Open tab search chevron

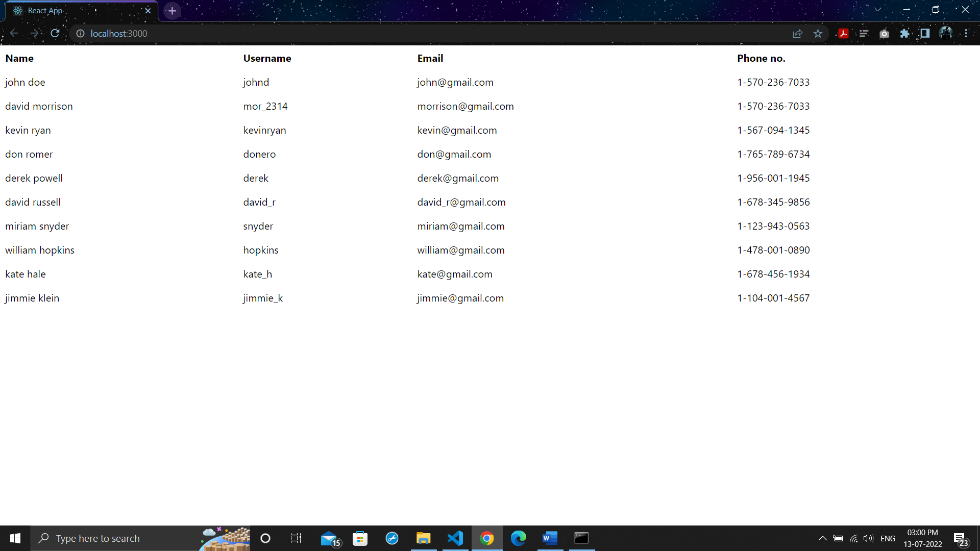[x=877, y=10]
